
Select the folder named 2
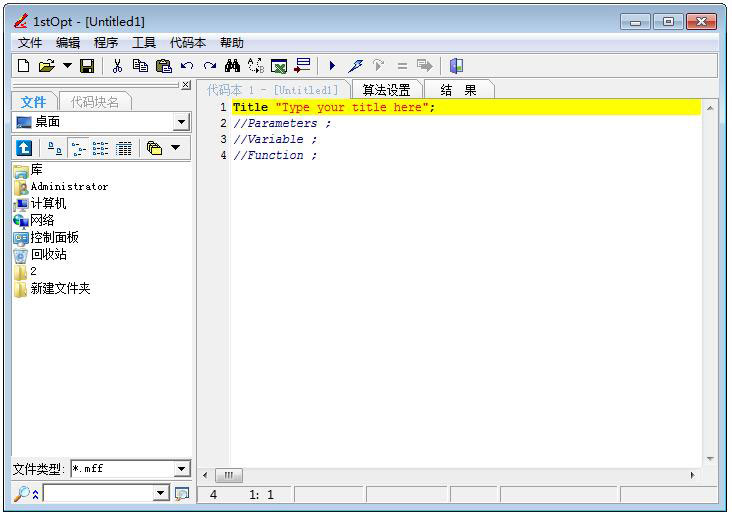pyautogui.click(x=25, y=271)
